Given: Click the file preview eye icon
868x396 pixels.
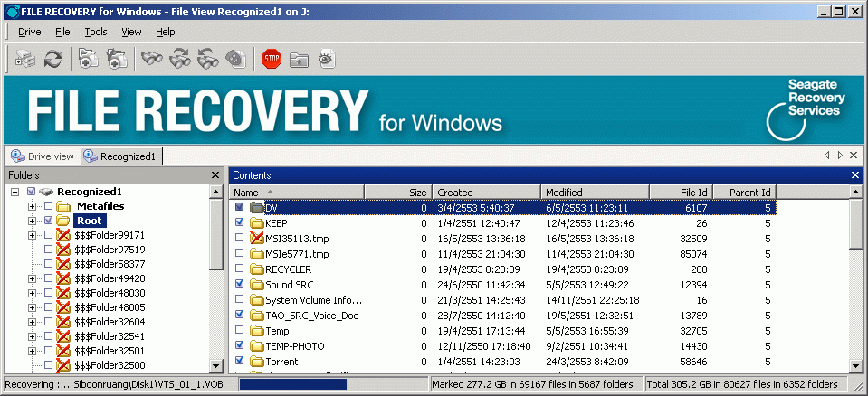Looking at the screenshot, I should pos(327,58).
